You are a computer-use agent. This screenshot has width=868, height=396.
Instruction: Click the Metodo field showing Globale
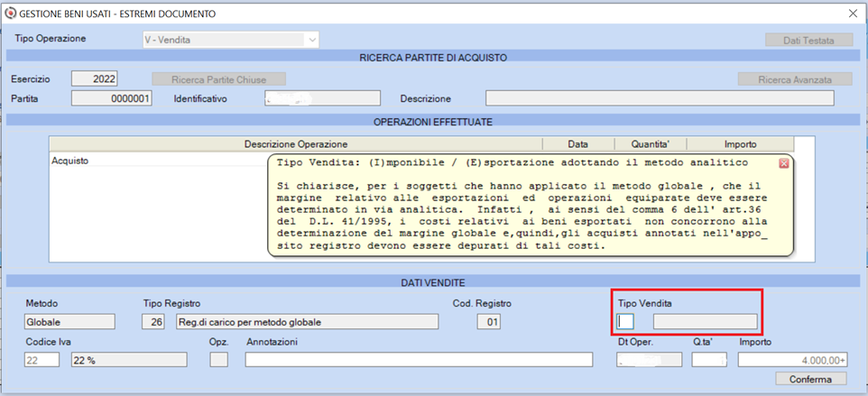(x=69, y=321)
